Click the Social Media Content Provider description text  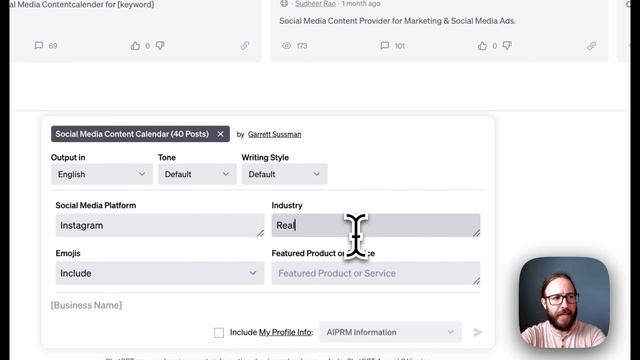click(x=398, y=21)
